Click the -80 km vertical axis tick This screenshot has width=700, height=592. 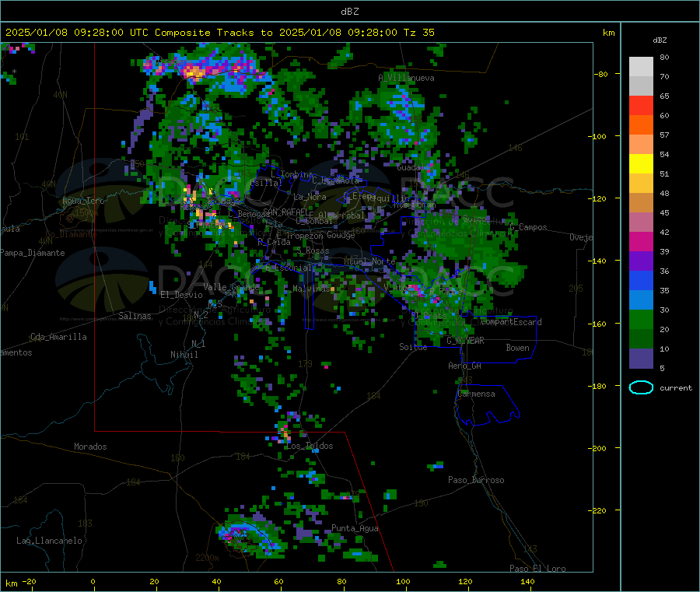601,74
